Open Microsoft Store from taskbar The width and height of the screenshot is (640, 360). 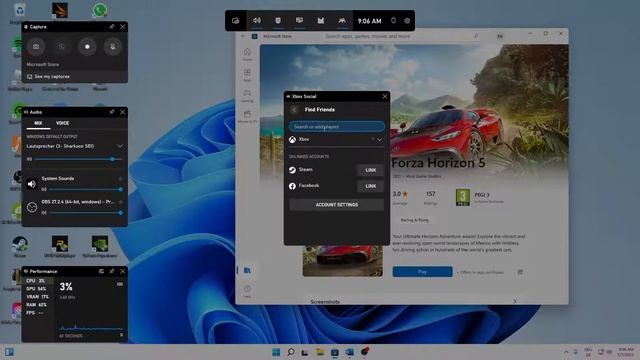pyautogui.click(x=335, y=352)
